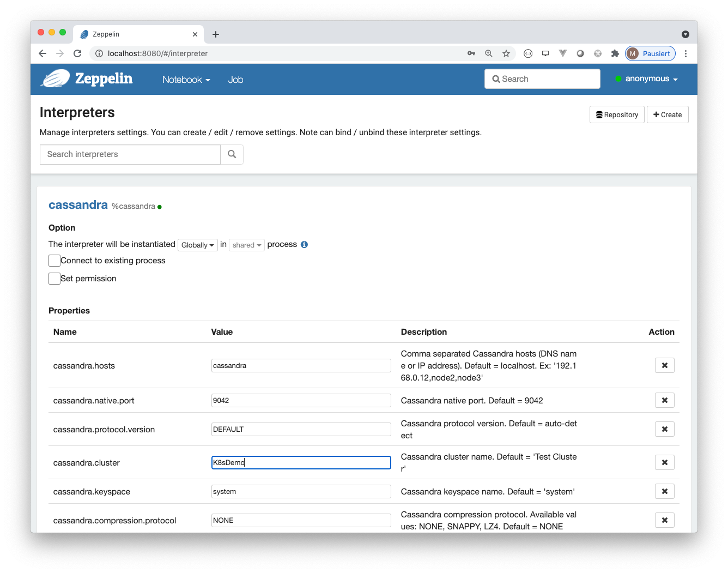728x573 pixels.
Task: Remove the cassandra.compression.protocol property
Action: (x=664, y=520)
